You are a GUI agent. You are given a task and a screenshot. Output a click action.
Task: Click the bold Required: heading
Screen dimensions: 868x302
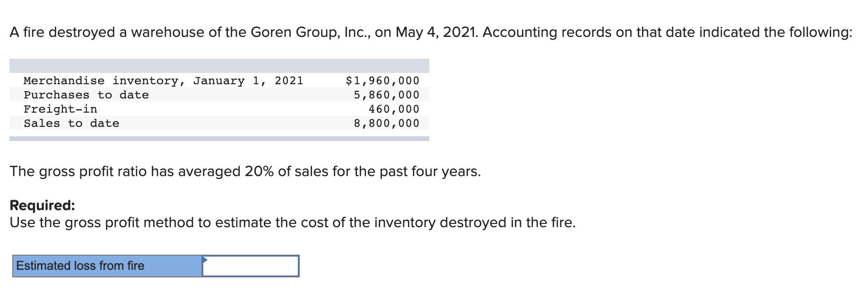42,205
